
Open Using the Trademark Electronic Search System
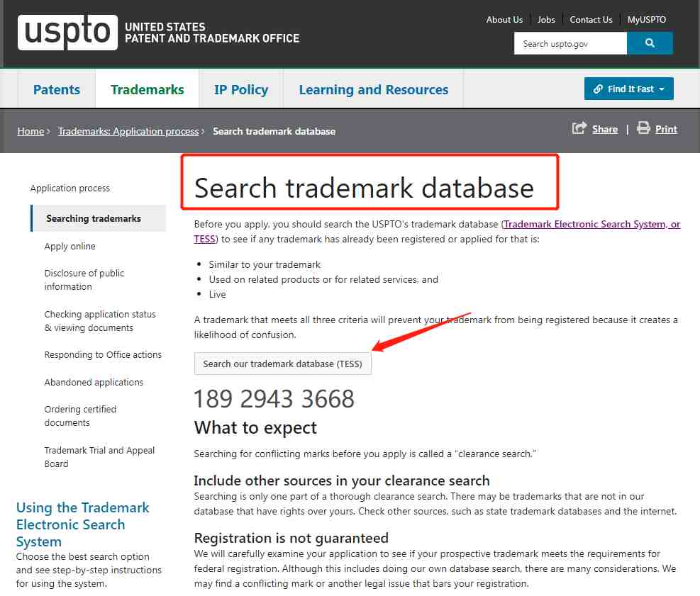[83, 524]
